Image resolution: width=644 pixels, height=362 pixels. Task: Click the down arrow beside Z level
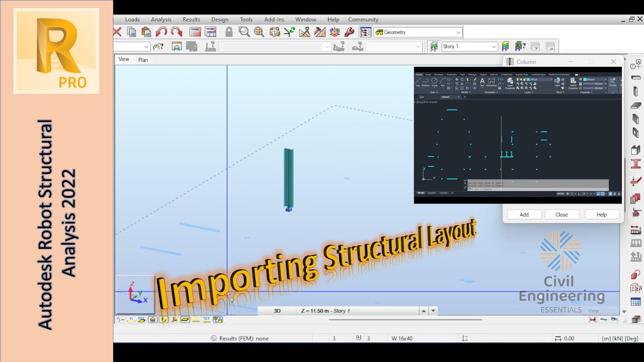click(433, 311)
